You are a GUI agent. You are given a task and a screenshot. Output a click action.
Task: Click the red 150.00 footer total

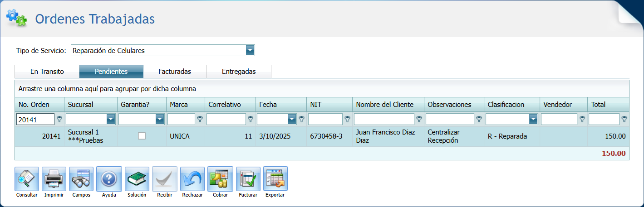614,153
